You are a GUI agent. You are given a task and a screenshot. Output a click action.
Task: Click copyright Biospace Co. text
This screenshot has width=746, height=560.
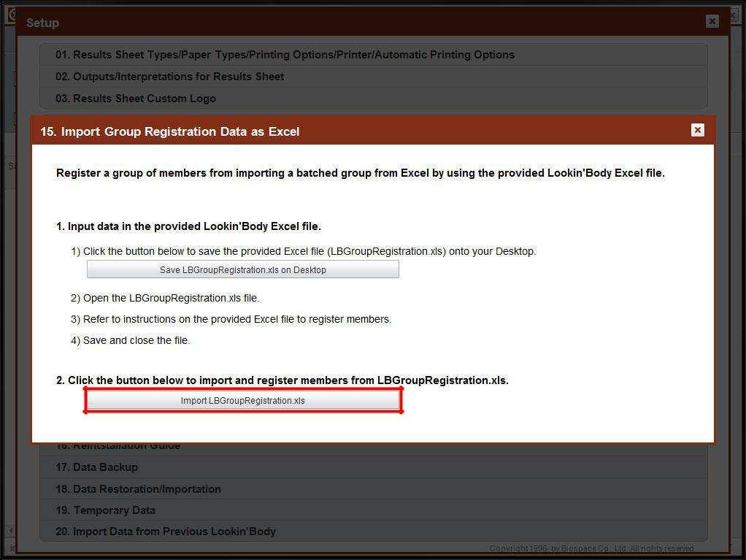point(591,548)
